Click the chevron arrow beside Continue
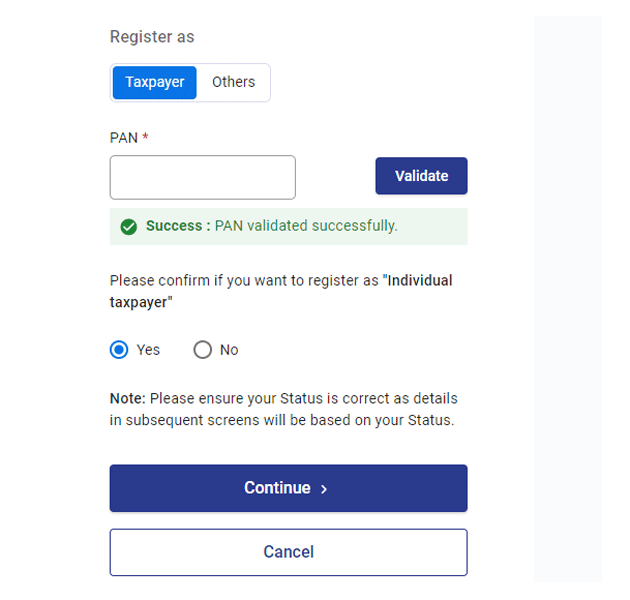 pos(324,489)
